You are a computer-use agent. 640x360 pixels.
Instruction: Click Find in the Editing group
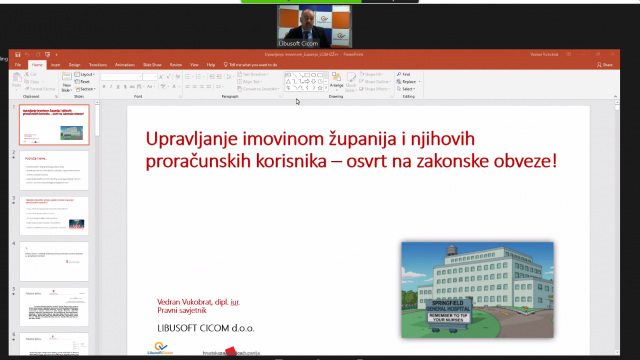pos(403,74)
